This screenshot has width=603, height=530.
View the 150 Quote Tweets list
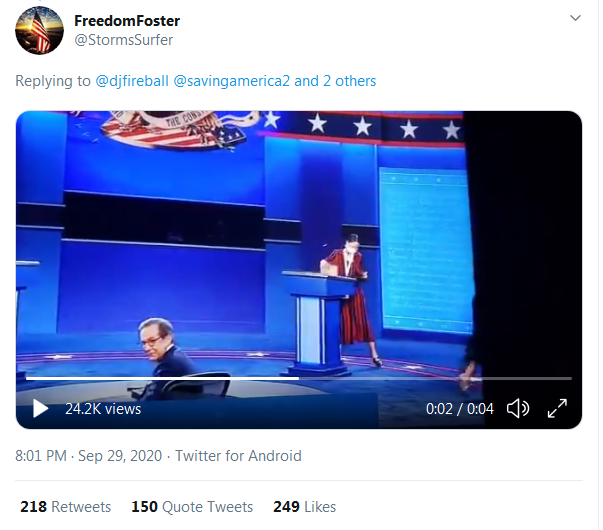(192, 507)
